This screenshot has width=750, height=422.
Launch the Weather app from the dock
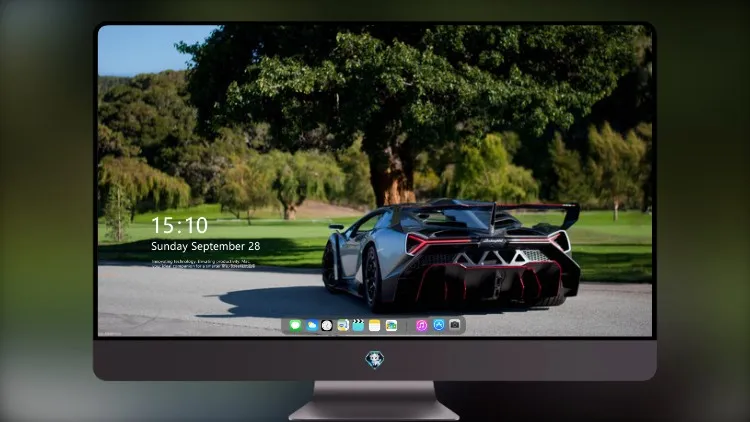311,325
